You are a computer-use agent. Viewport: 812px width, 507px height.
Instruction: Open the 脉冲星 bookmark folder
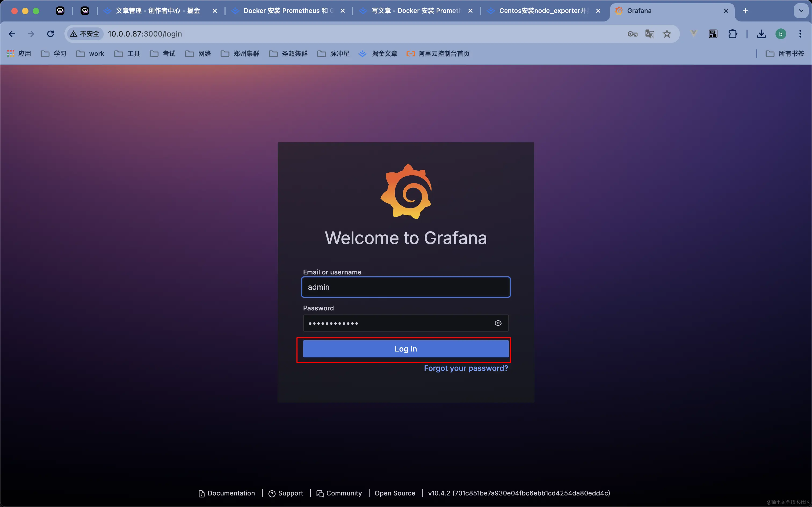[x=333, y=54]
